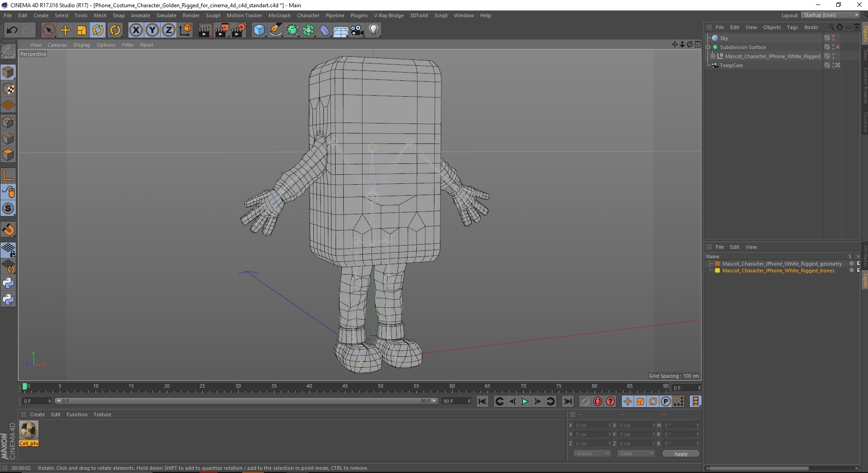Enable Points mode
868x473 pixels.
pos(8,122)
